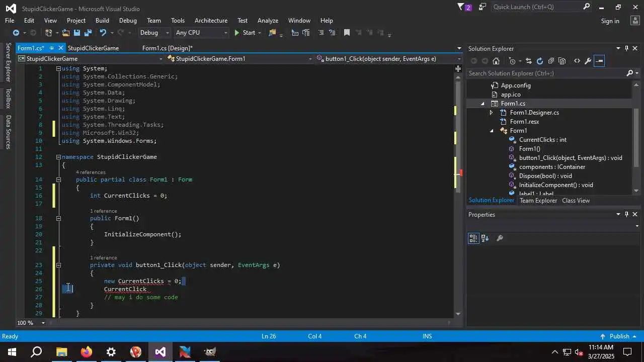
Task: Click the decrease line indent icon
Action: [295, 33]
